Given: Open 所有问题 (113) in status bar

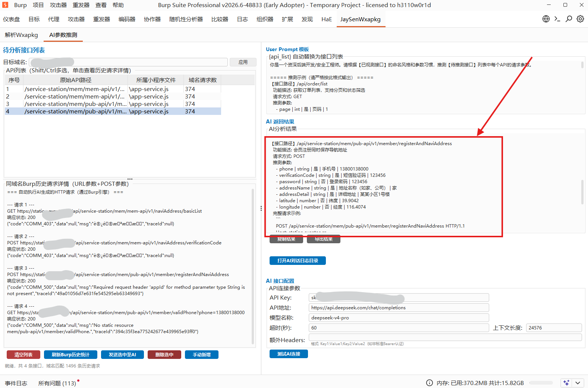Looking at the screenshot, I should click(57, 384).
